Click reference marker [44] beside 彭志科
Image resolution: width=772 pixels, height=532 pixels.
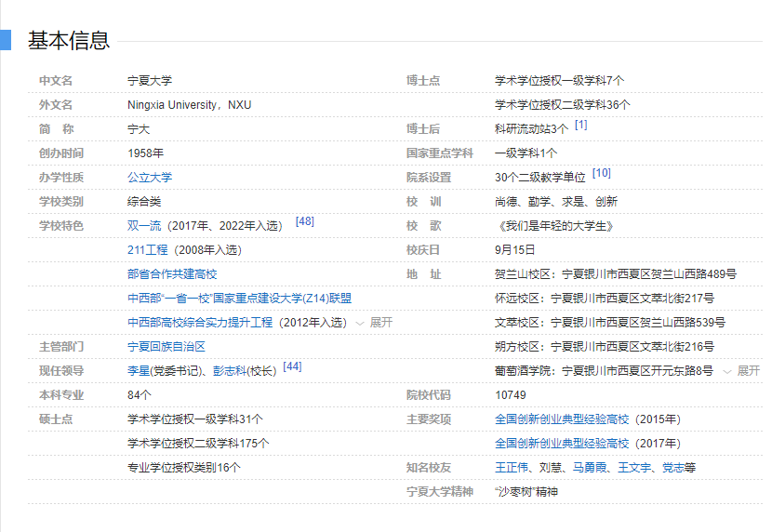click(x=292, y=366)
